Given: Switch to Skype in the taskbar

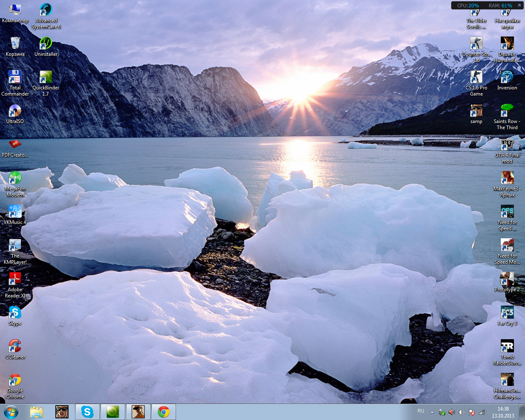Looking at the screenshot, I should pyautogui.click(x=87, y=412).
